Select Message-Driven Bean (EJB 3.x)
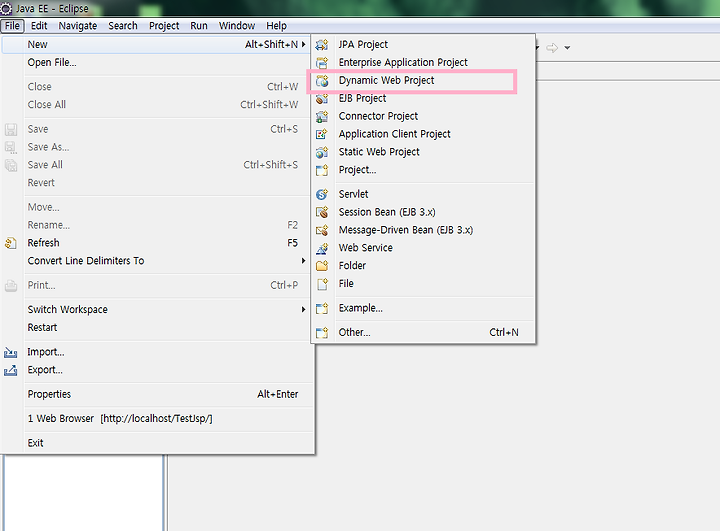Screen dimensions: 720x531 click(423, 230)
